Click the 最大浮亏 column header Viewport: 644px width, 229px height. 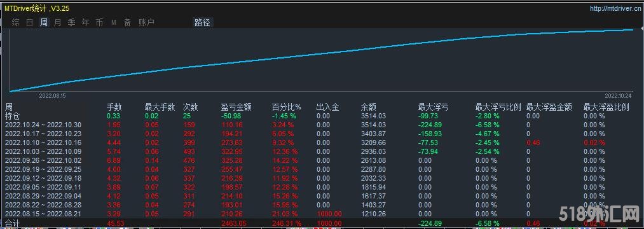[434, 108]
